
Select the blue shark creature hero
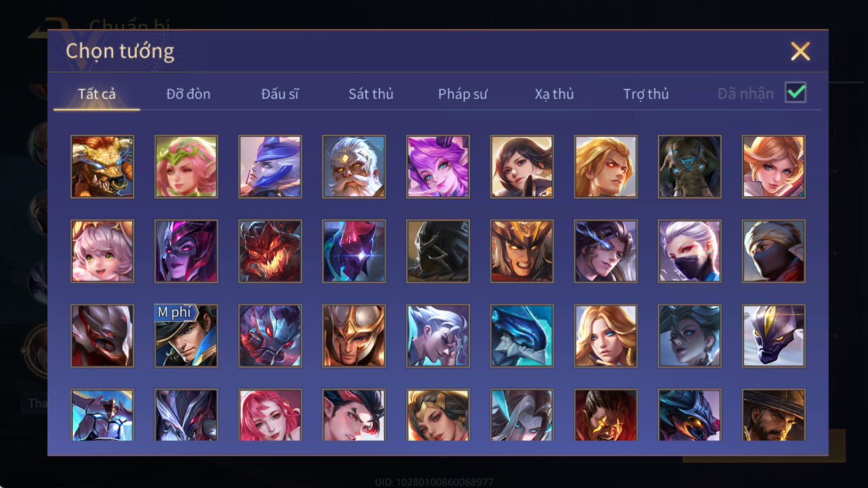(x=521, y=336)
